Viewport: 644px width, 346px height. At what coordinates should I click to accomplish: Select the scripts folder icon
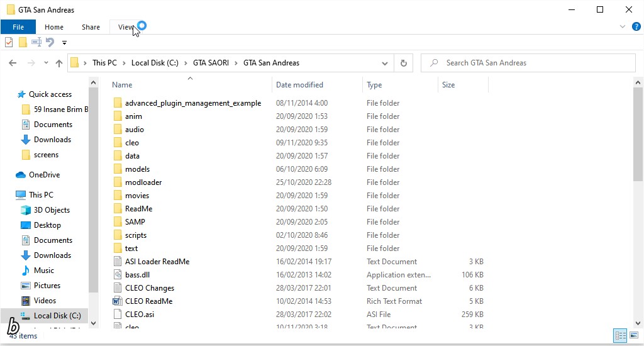[118, 235]
